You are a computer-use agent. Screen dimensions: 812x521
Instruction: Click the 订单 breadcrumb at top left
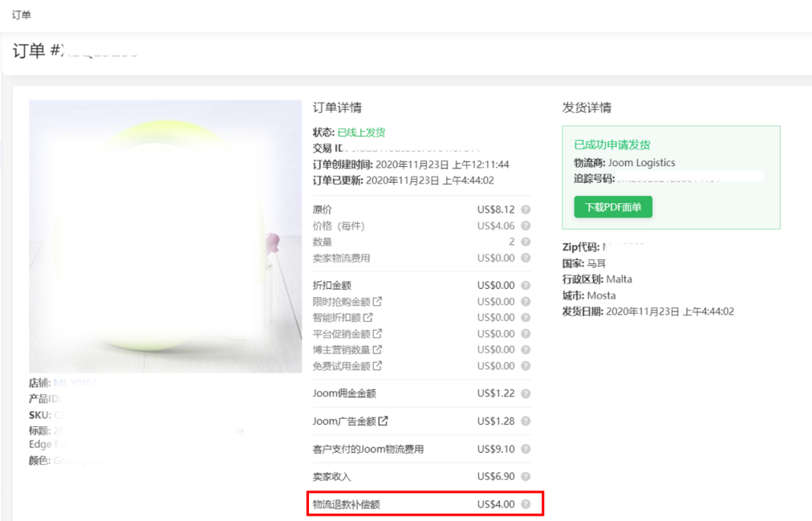[x=21, y=14]
